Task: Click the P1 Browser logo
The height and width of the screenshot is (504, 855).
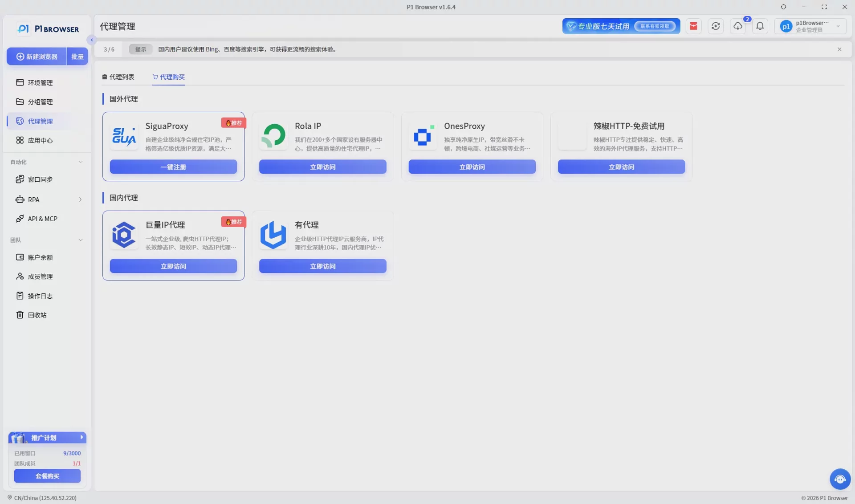Action: 48,29
